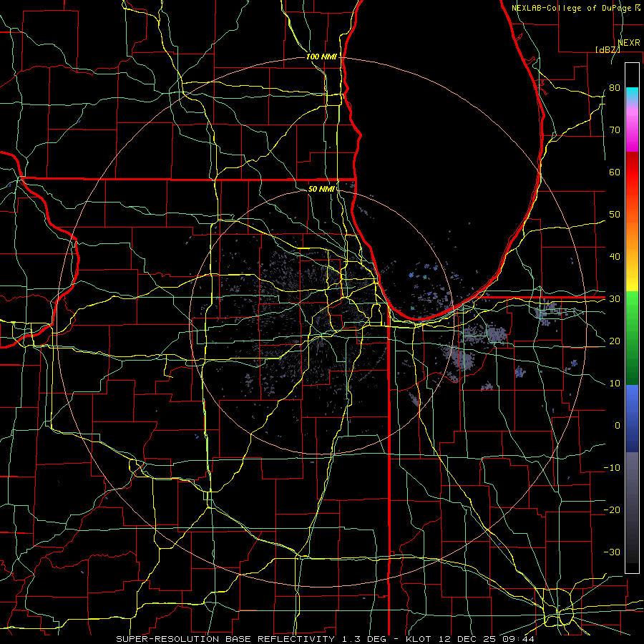Pick the cyan segment of the color bar
Screen dimensions: 644x644
[632, 94]
